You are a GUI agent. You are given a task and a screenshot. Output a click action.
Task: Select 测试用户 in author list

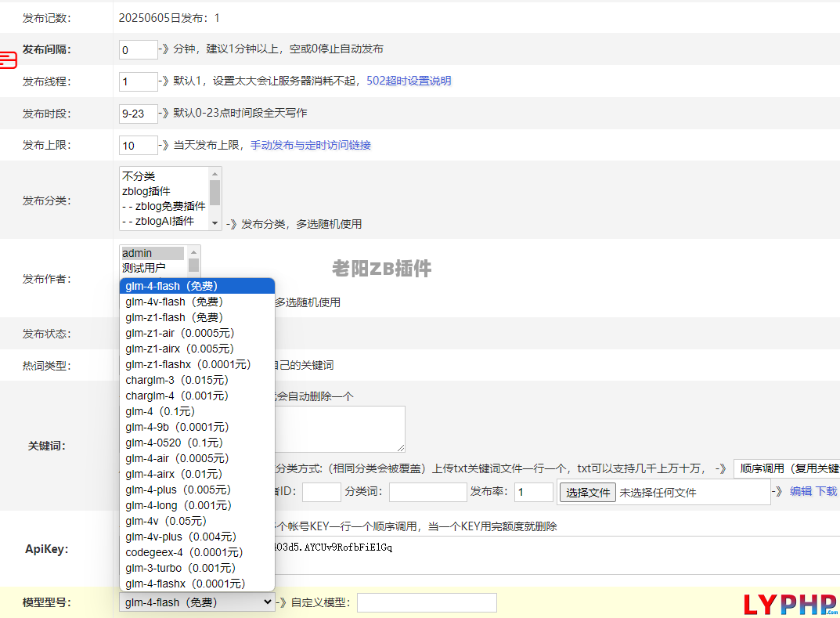point(153,267)
